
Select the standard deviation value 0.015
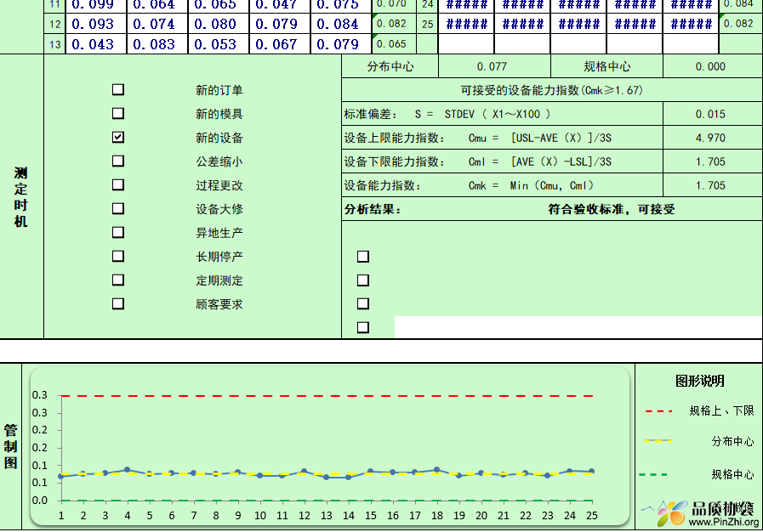pos(713,114)
